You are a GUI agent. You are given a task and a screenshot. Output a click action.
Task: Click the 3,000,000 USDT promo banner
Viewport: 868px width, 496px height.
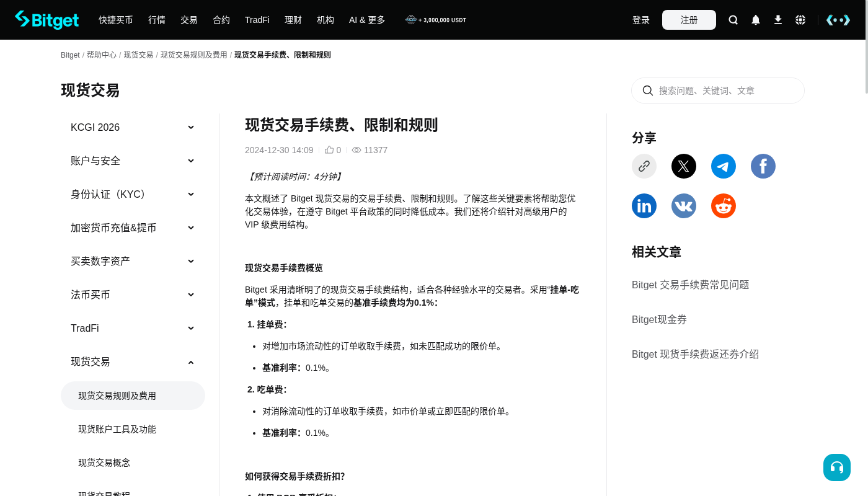(x=436, y=20)
